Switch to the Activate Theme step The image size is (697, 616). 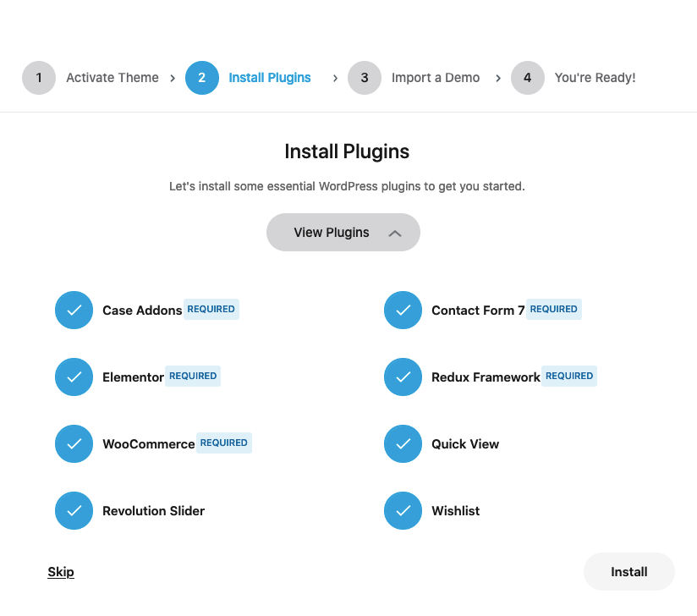point(113,77)
